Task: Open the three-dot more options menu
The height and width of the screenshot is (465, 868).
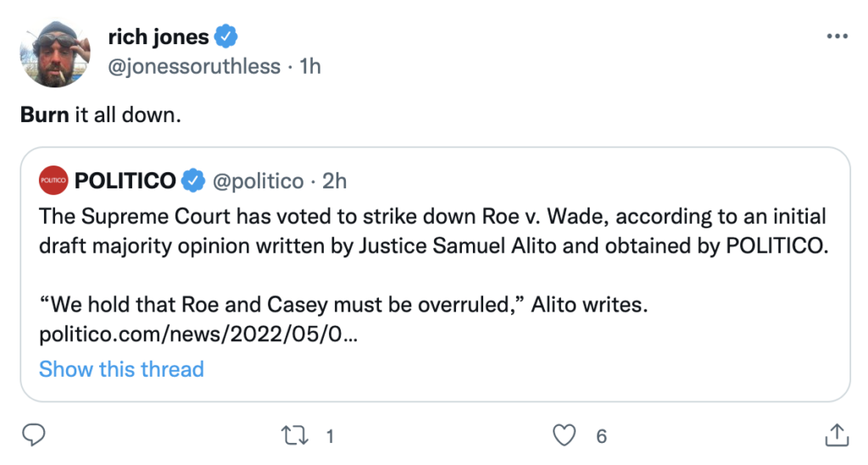Action: pyautogui.click(x=837, y=36)
